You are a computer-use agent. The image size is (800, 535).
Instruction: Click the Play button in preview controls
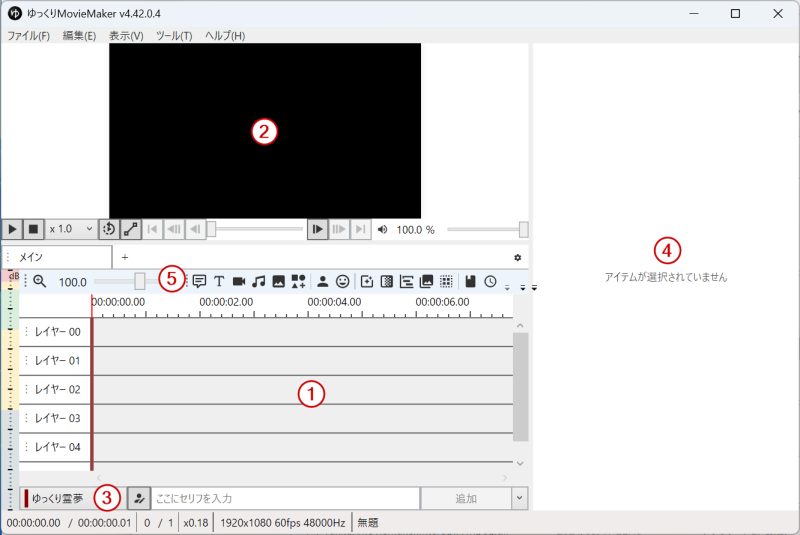coord(13,229)
